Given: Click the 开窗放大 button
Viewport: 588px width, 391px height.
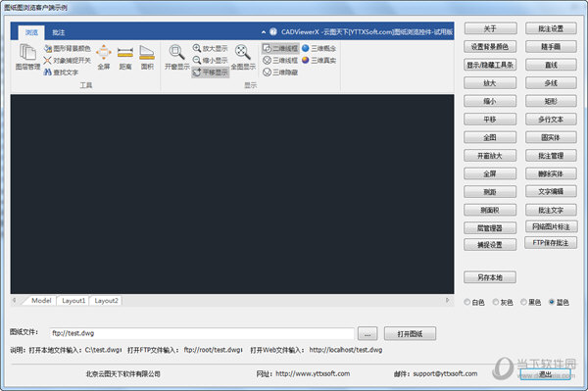Looking at the screenshot, I should [x=490, y=156].
